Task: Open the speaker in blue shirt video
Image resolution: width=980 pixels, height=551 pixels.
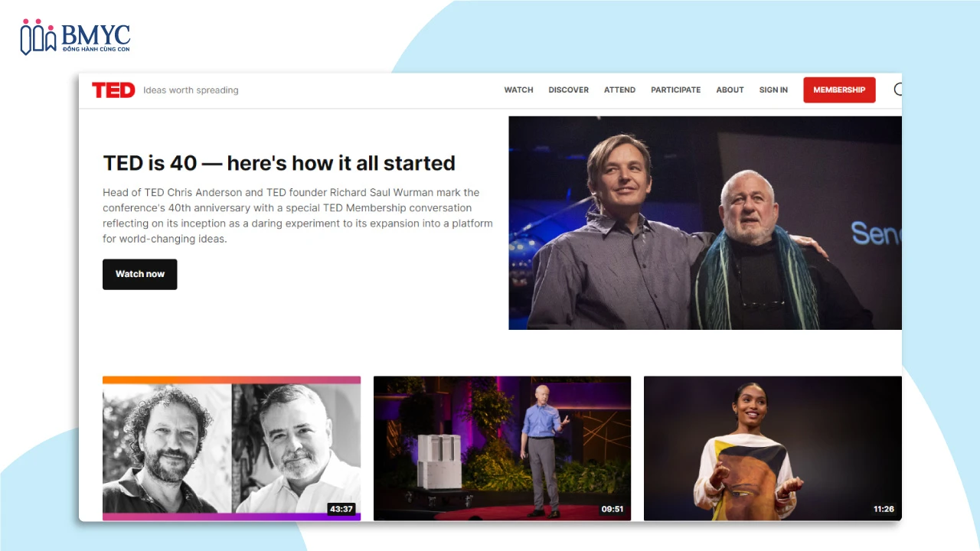Action: (502, 448)
